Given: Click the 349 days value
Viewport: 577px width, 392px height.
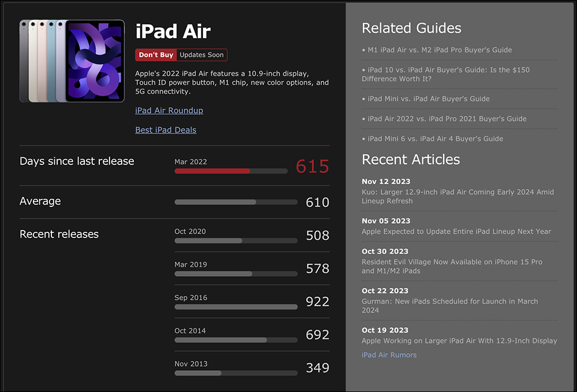Looking at the screenshot, I should click(x=317, y=368).
